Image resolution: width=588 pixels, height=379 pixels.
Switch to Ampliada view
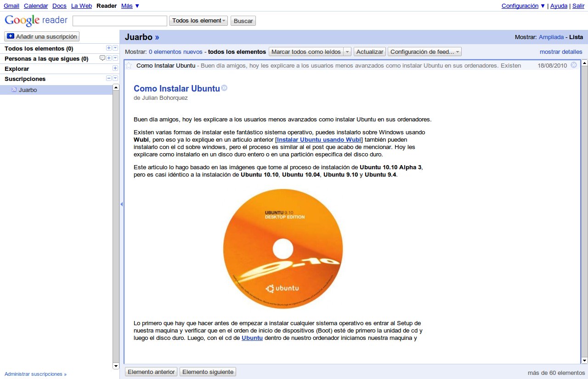click(551, 37)
